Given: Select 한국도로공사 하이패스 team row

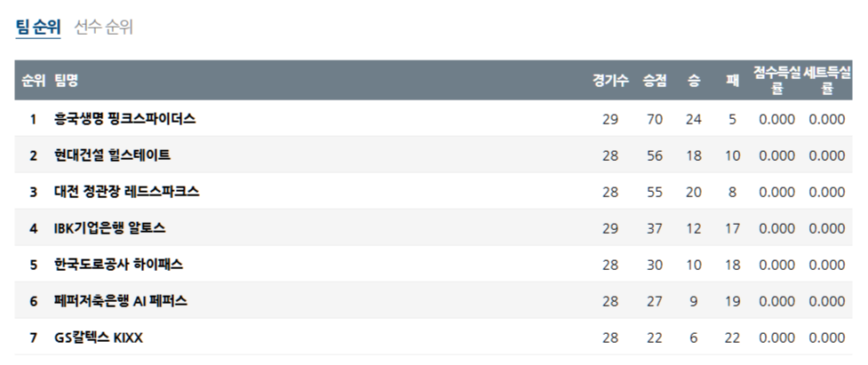Looking at the screenshot, I should (x=119, y=265).
